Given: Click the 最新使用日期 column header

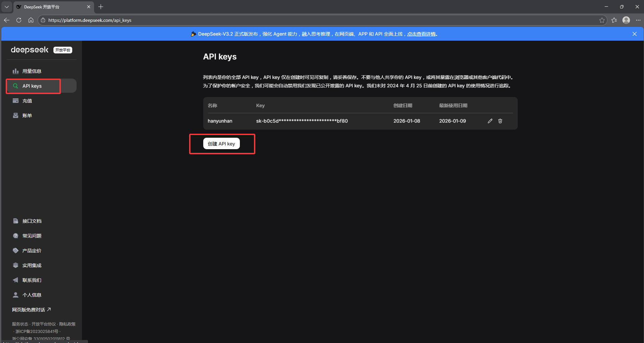Looking at the screenshot, I should click(453, 105).
